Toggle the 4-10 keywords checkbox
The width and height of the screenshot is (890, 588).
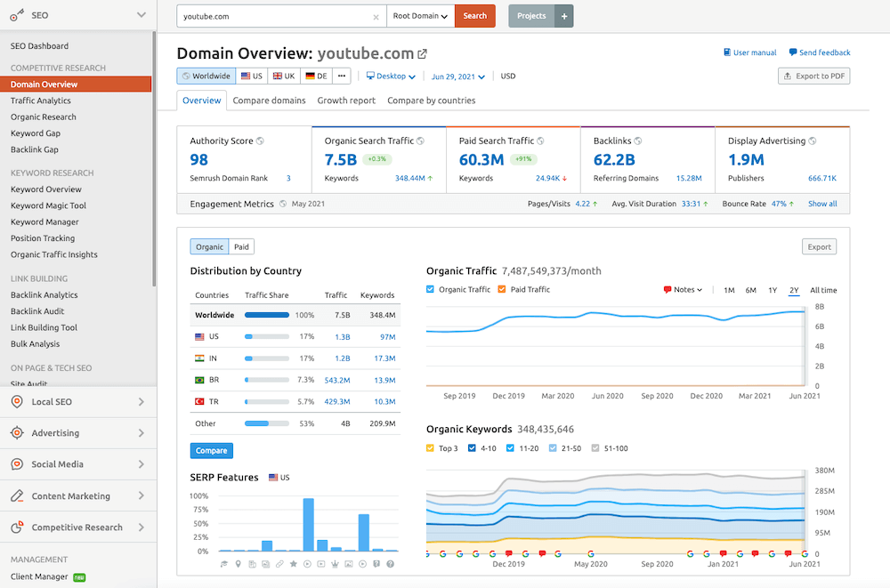coord(472,448)
